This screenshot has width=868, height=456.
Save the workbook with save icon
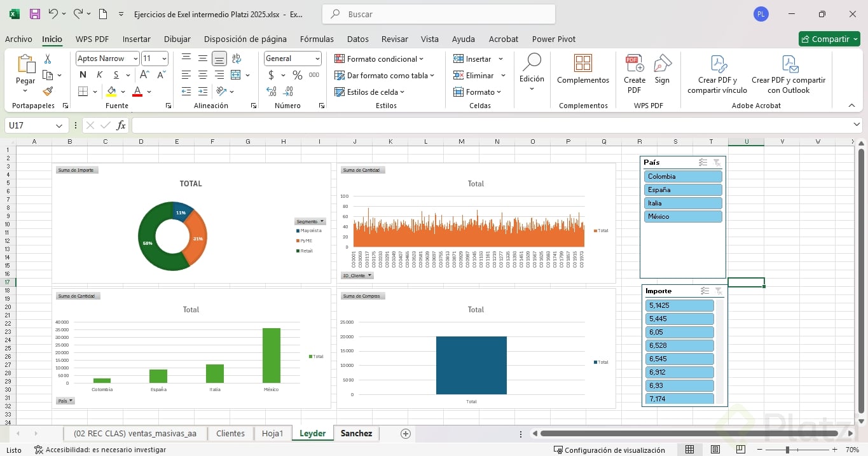coord(35,14)
